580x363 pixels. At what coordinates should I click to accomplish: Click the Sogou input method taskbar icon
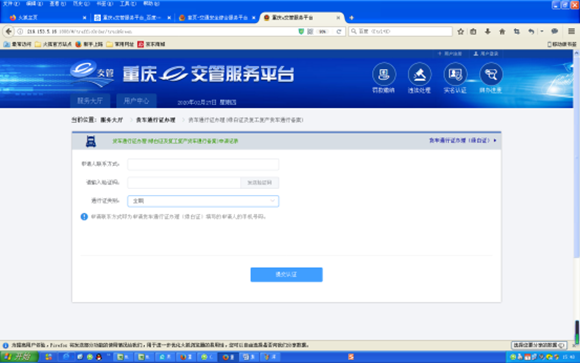pos(351,357)
